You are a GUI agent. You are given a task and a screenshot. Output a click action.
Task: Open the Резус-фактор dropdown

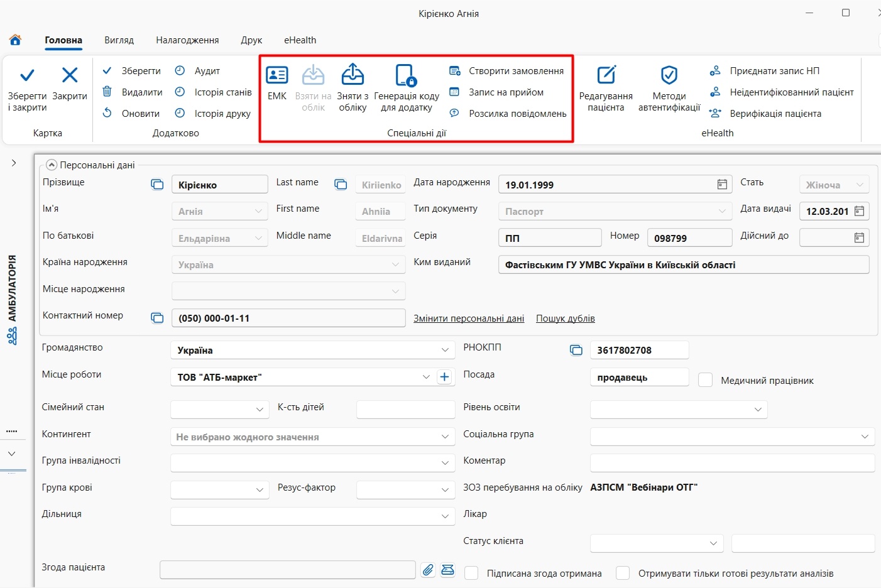444,490
